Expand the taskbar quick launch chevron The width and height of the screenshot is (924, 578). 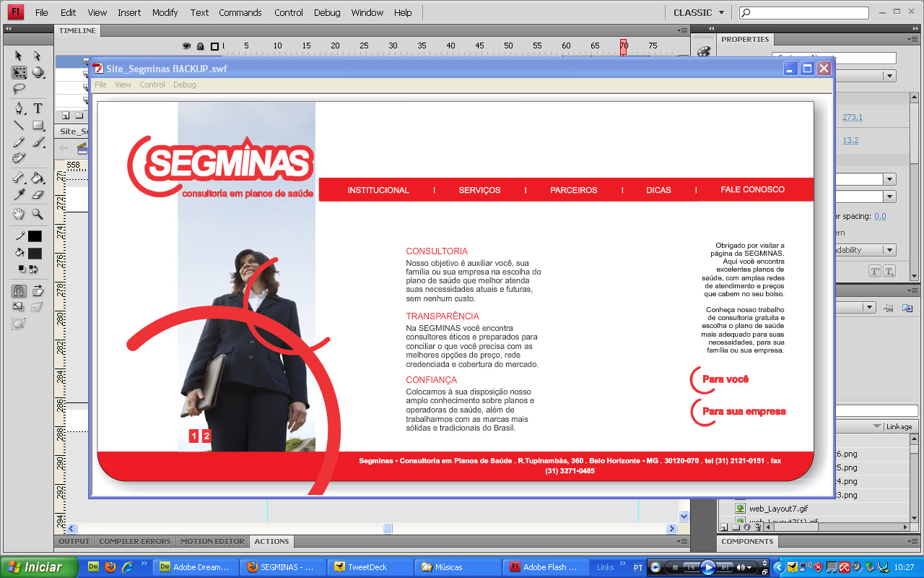pyautogui.click(x=144, y=564)
